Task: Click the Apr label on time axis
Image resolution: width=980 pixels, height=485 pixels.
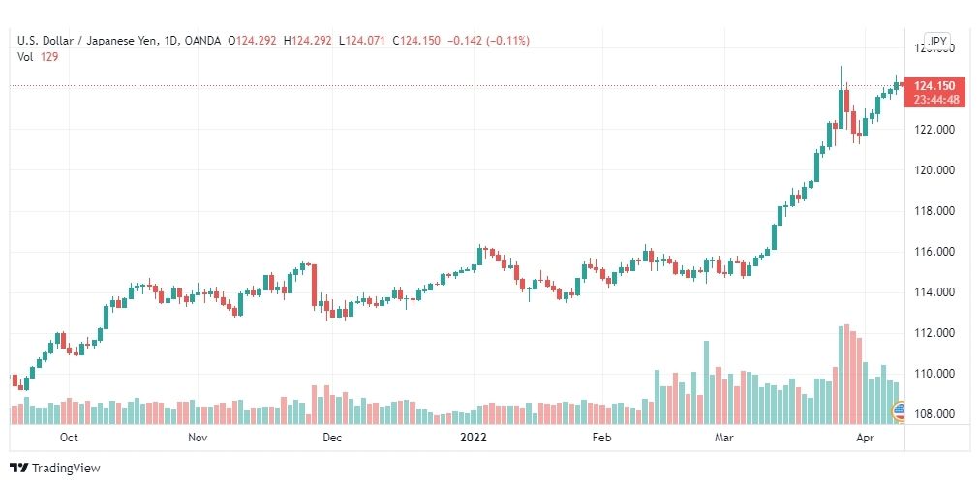Action: 865,437
